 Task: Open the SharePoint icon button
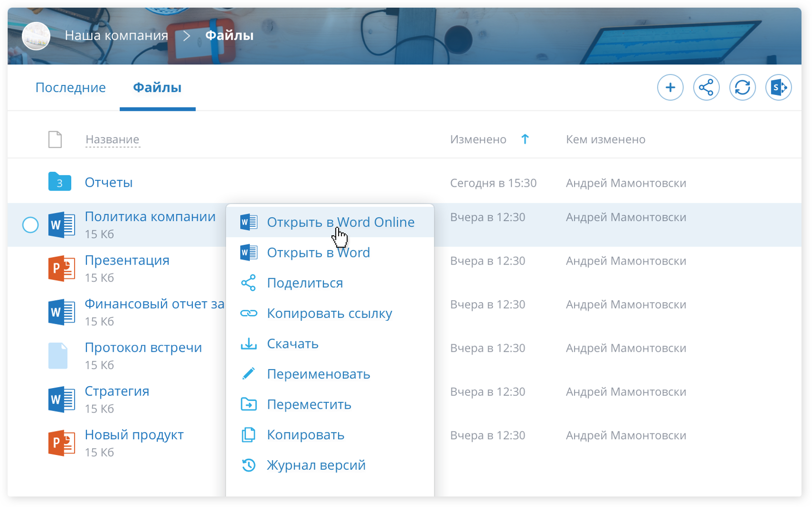point(778,87)
